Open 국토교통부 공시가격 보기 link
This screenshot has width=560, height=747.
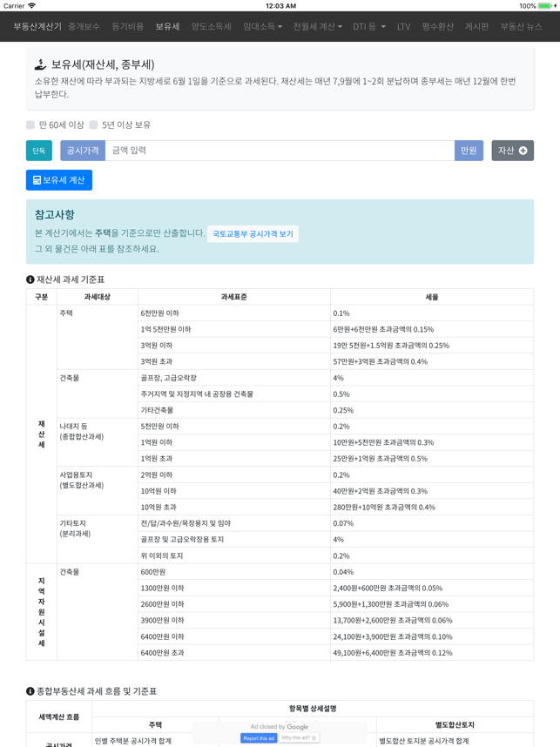[253, 234]
